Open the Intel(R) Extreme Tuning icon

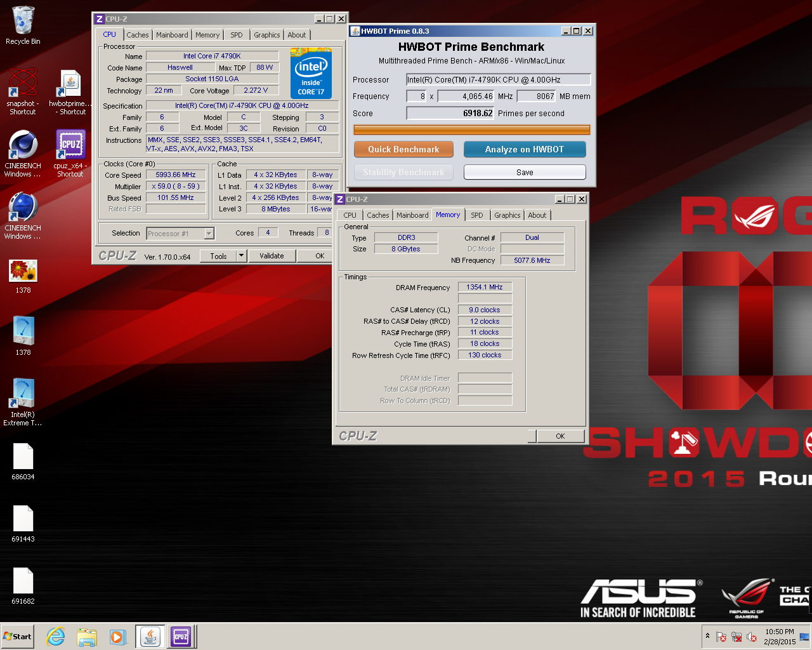click(23, 402)
